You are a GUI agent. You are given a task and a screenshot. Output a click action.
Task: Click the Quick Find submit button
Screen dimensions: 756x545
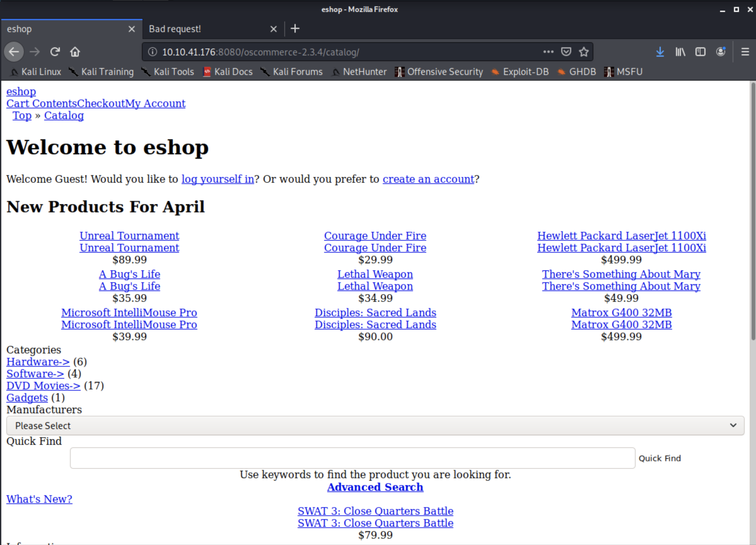(x=659, y=458)
